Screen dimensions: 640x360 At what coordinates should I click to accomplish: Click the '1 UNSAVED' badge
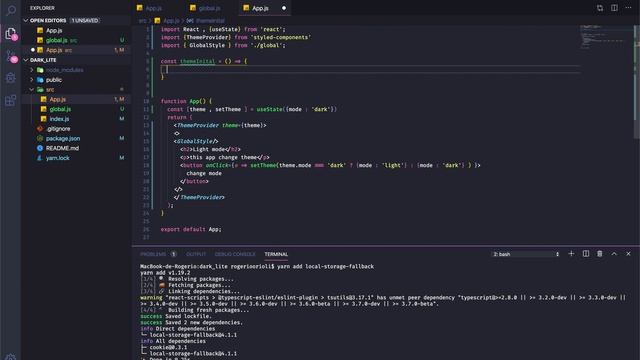[85, 20]
